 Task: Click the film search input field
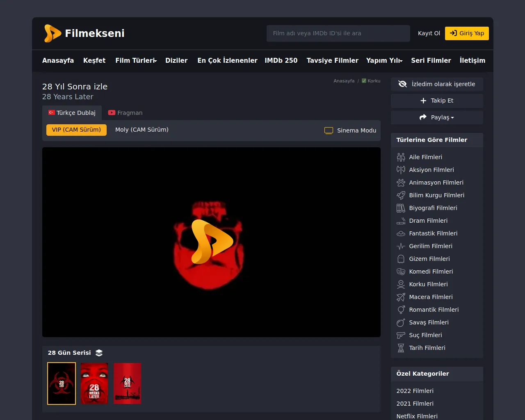tap(338, 33)
